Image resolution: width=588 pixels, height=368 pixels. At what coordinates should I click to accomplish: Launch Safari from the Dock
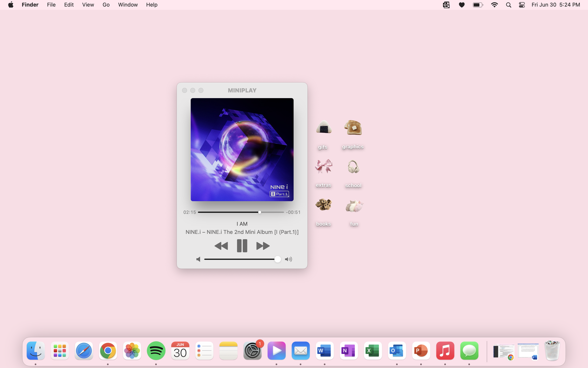pos(84,351)
